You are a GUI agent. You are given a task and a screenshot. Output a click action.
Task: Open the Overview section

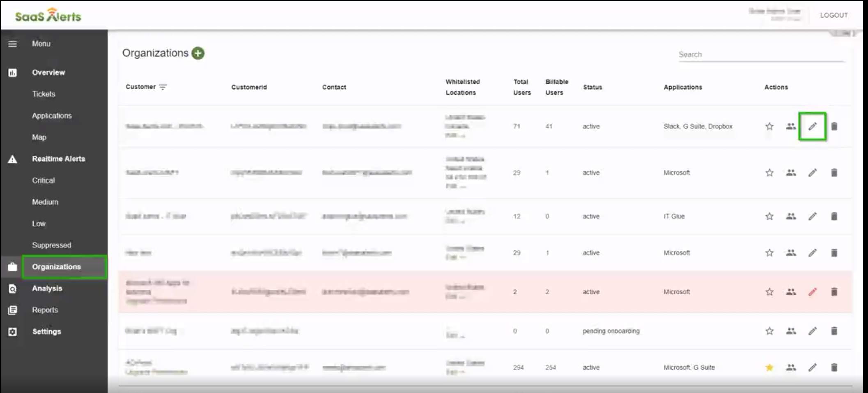click(x=48, y=72)
